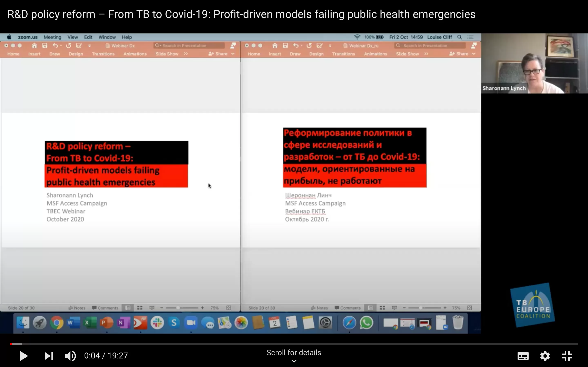Image resolution: width=588 pixels, height=367 pixels.
Task: Click Slack icon in the Dock
Action: pos(157,323)
